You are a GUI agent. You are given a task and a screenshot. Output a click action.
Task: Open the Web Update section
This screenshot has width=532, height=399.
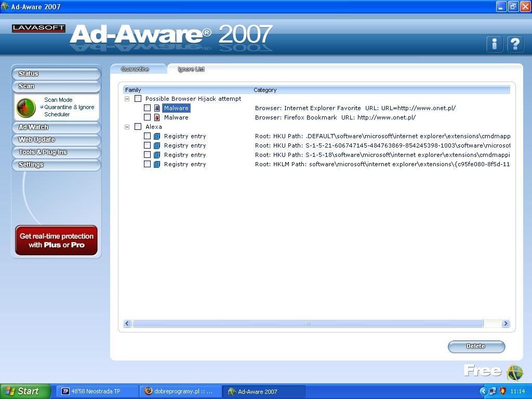56,140
